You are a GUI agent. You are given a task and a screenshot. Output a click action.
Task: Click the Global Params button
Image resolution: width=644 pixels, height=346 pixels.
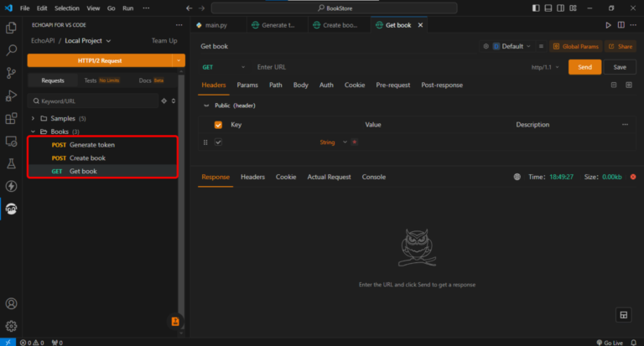576,46
